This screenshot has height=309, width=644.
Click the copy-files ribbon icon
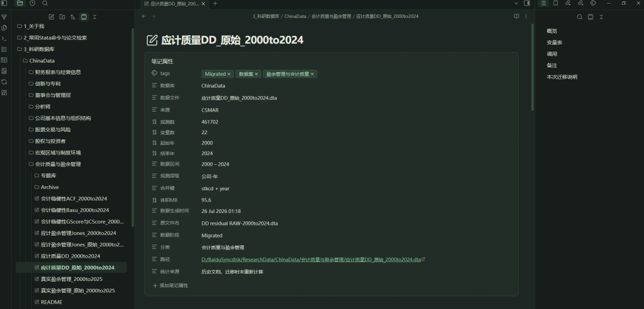4,27
